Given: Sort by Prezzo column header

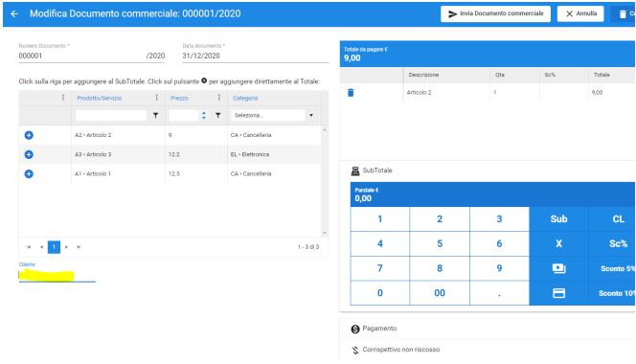Looking at the screenshot, I should pos(179,99).
